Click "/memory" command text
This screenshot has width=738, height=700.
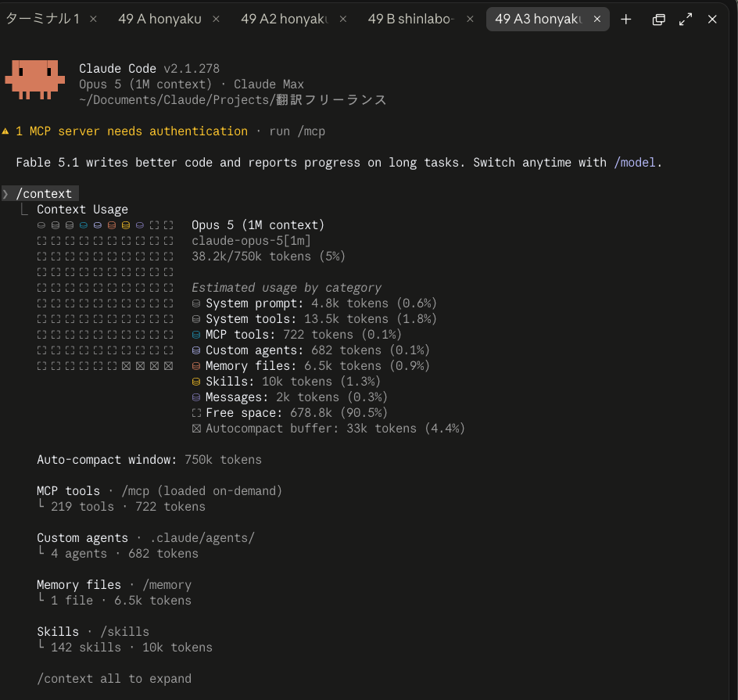coord(167,585)
